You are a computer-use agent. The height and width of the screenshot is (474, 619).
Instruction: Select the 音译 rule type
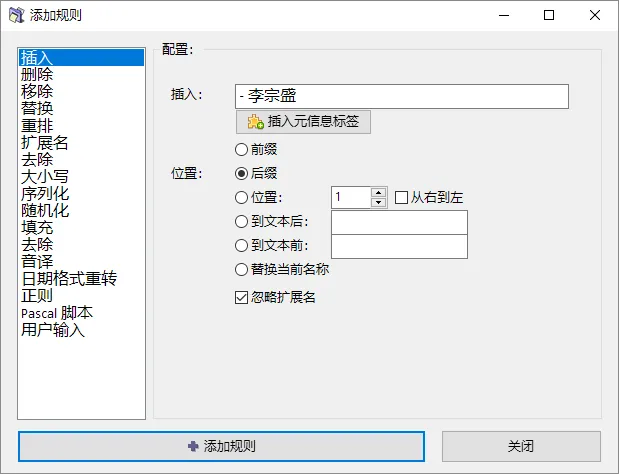coord(81,261)
